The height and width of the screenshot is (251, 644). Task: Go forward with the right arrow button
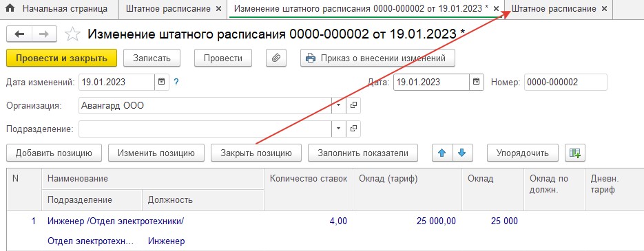click(44, 34)
